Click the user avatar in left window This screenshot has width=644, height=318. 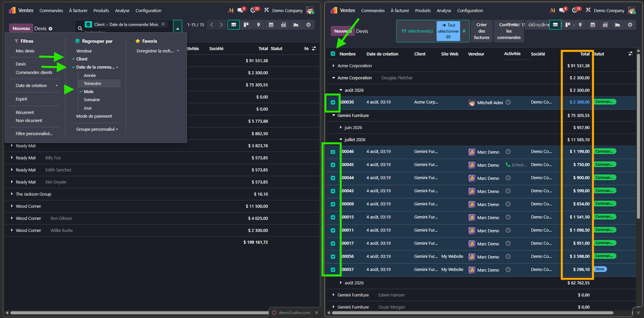click(310, 10)
